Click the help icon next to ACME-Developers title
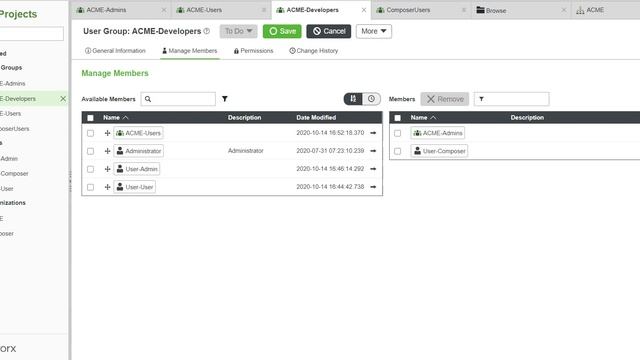 (x=207, y=31)
